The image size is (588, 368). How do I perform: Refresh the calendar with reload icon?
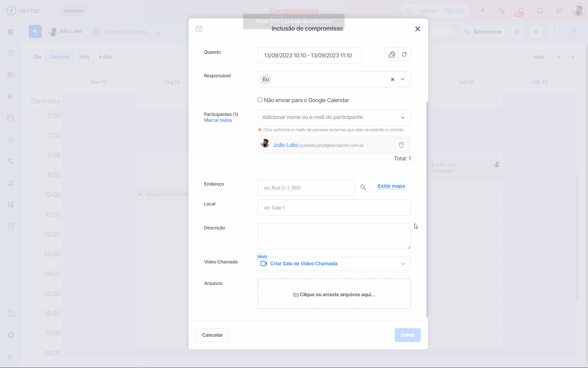coord(574,32)
